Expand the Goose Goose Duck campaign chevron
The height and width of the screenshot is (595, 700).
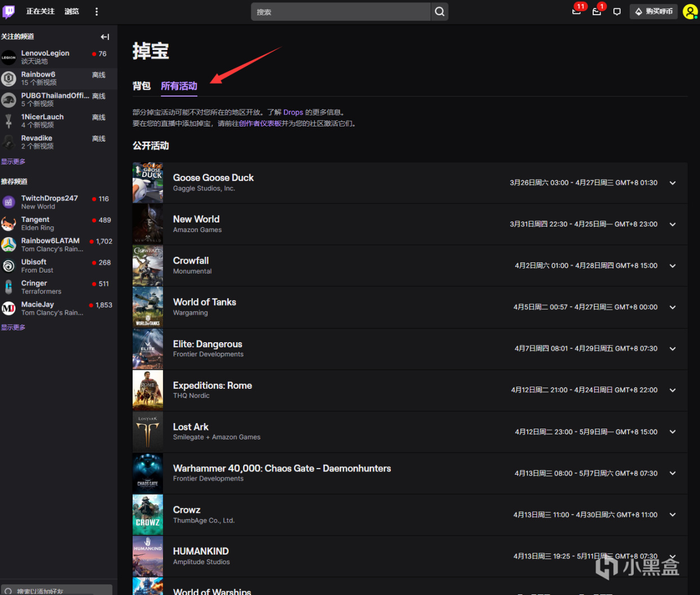[672, 183]
